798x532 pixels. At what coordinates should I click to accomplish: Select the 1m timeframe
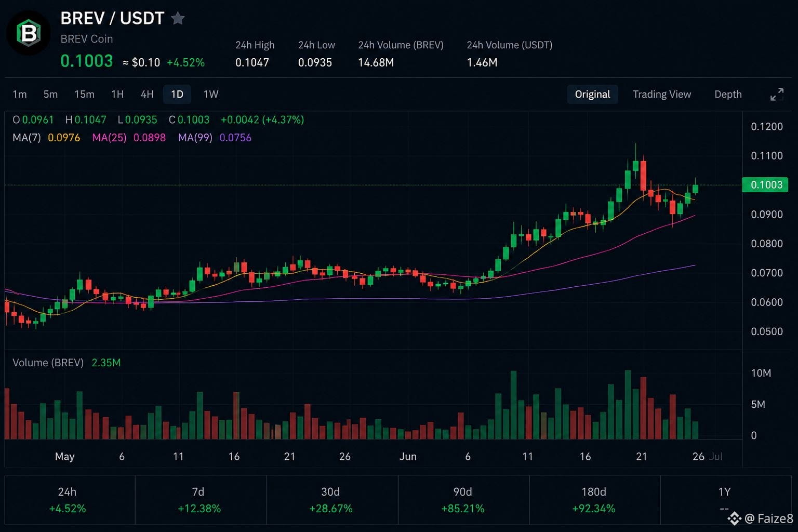20,94
